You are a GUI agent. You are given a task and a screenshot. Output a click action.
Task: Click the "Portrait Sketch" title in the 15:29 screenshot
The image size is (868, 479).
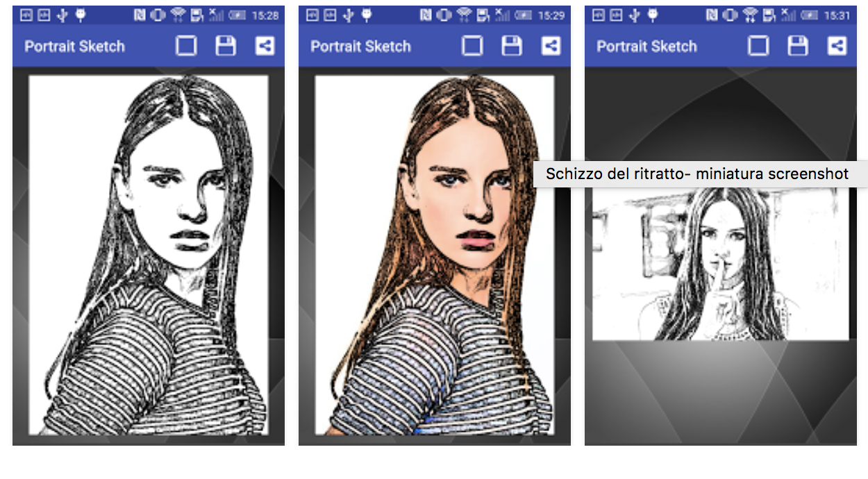(x=360, y=47)
